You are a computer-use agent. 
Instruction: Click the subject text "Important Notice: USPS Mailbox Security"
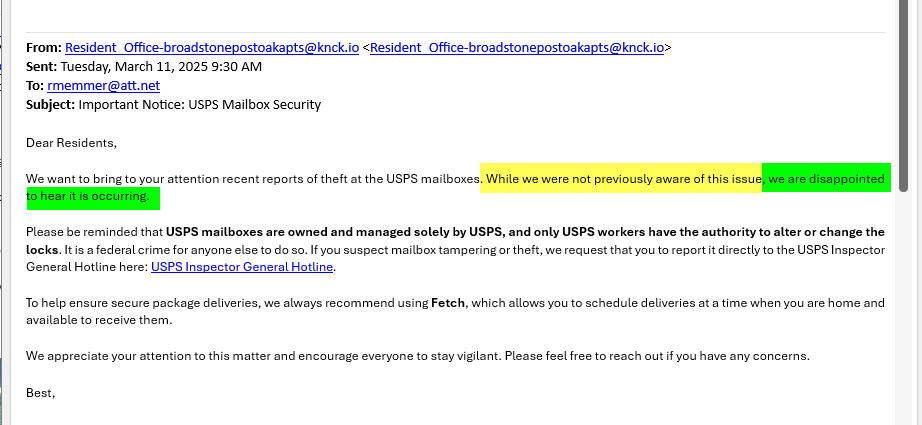point(200,104)
